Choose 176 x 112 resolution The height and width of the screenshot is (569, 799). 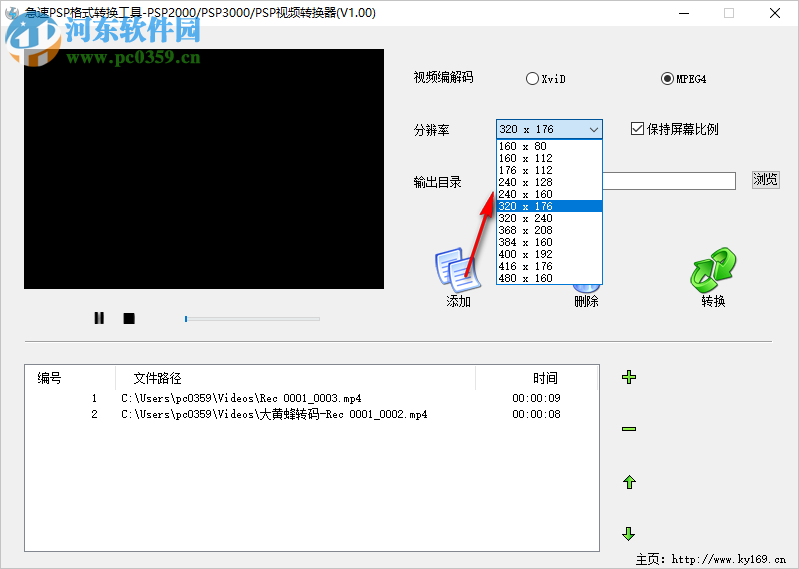pyautogui.click(x=549, y=170)
